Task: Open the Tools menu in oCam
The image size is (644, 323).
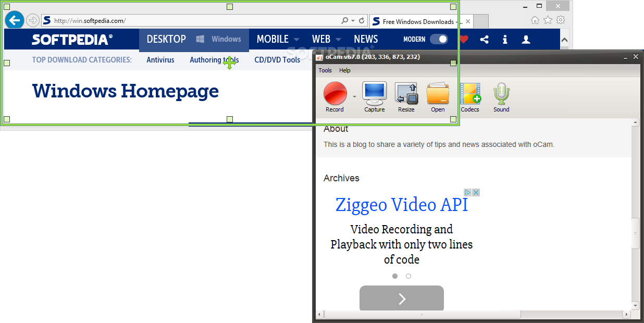Action: (x=325, y=70)
